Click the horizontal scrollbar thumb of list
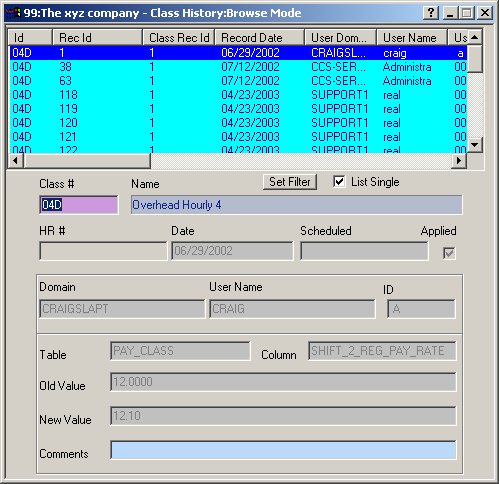The height and width of the screenshot is (484, 499). tap(87, 161)
